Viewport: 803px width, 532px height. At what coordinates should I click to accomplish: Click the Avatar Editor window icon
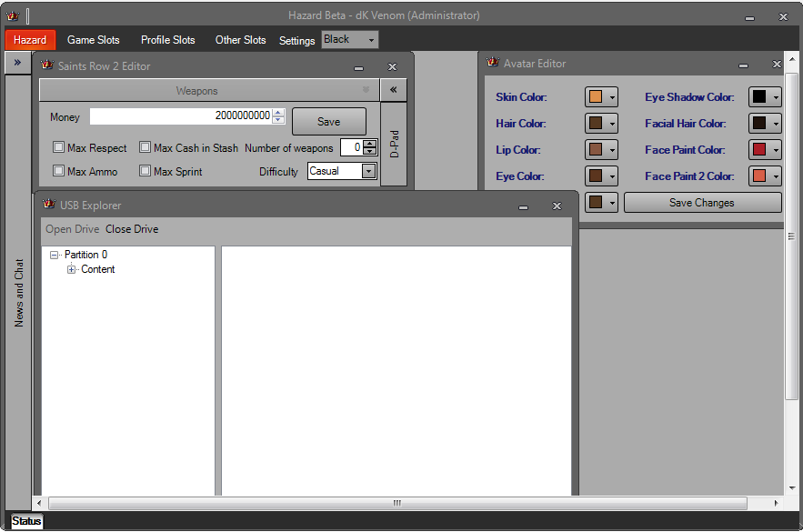493,63
